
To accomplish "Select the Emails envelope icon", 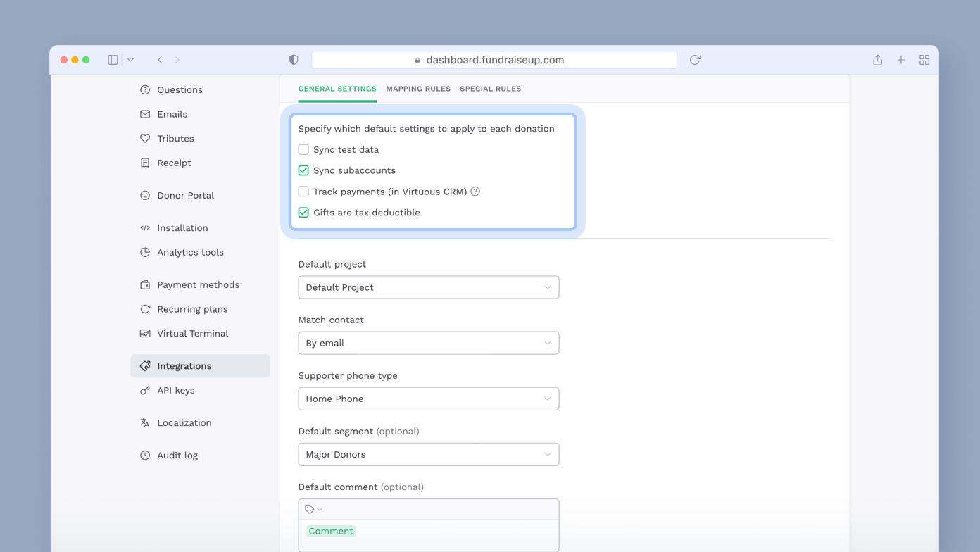I will pos(144,113).
